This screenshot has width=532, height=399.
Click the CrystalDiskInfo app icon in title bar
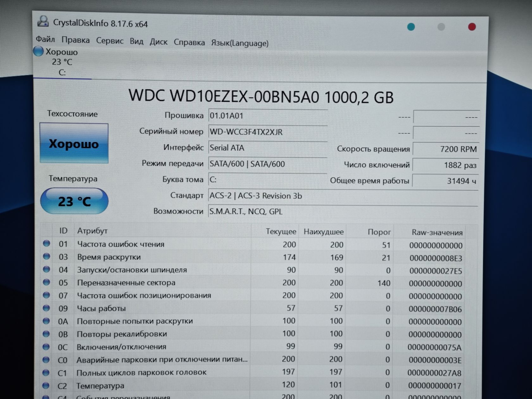click(x=43, y=22)
